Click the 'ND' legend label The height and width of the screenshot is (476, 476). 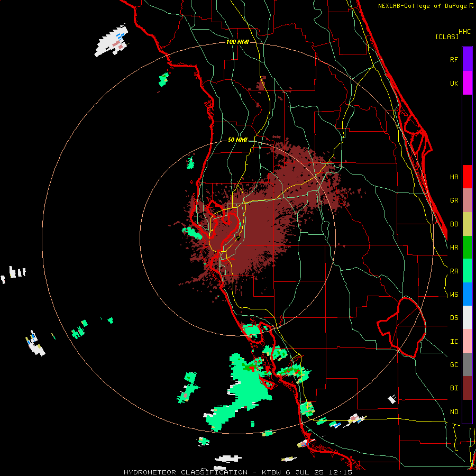454,412
